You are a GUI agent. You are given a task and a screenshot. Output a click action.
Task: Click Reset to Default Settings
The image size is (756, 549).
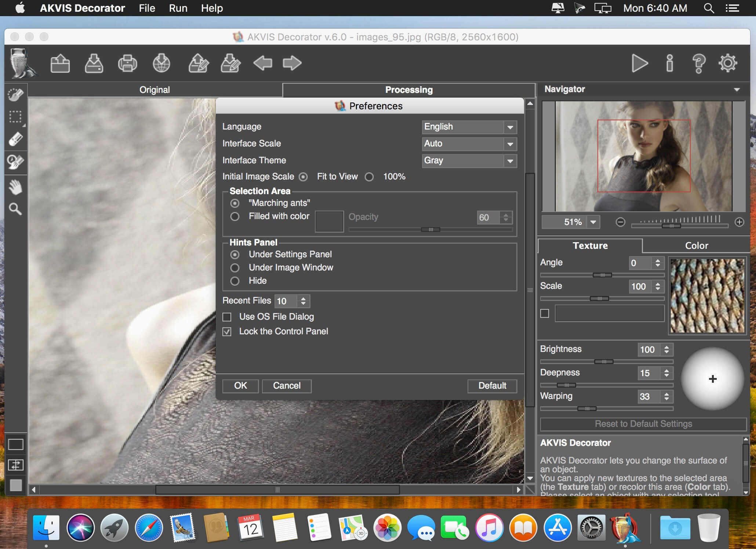click(643, 424)
